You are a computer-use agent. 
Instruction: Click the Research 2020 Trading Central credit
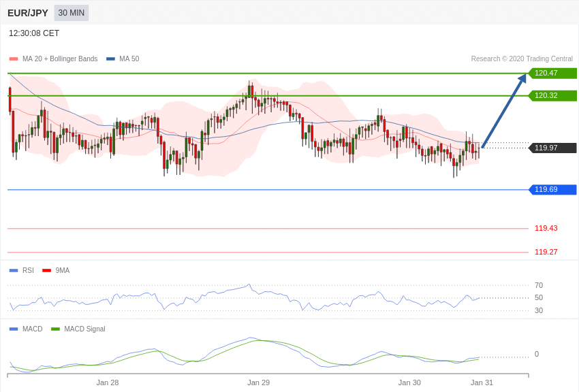tap(522, 59)
